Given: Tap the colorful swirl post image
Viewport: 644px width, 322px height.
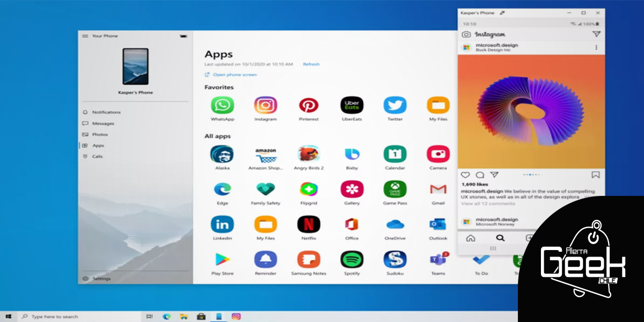Looking at the screenshot, I should (531, 112).
